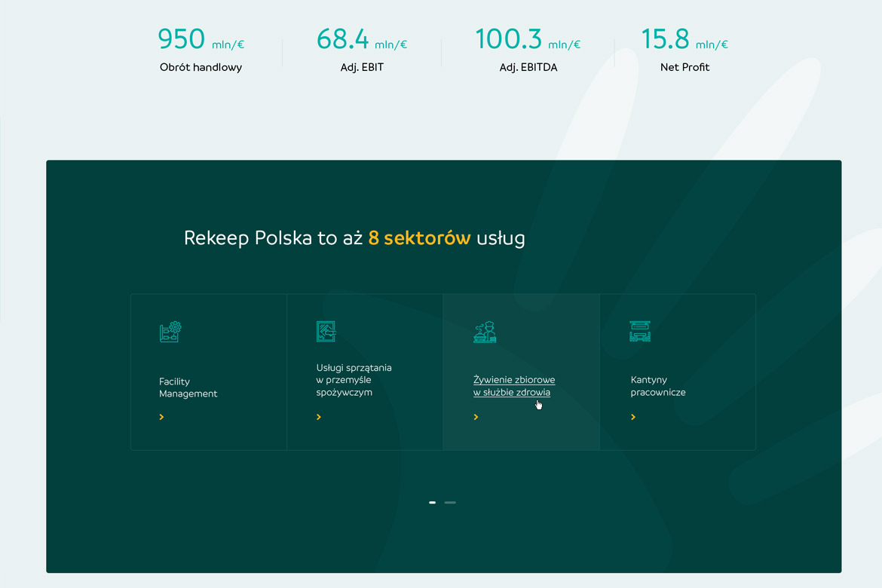Click yellow arrow under Facility Management
The image size is (882, 588).
(161, 417)
